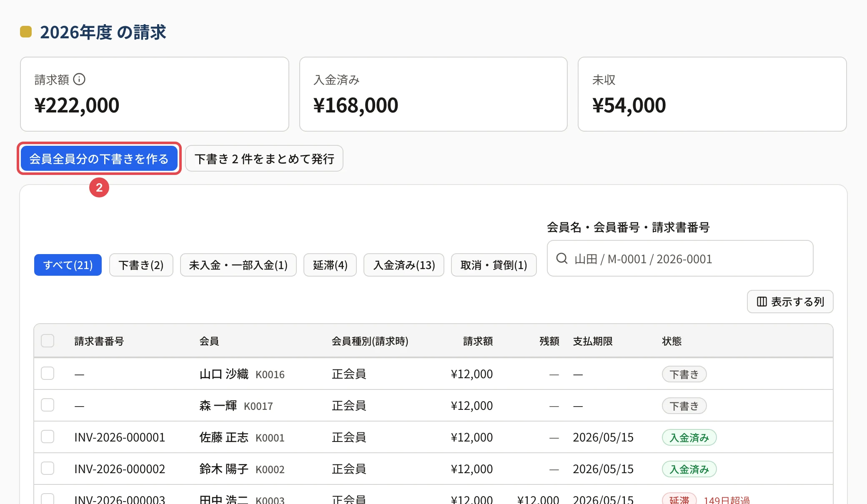Viewport: 867px width, 504px height.
Task: Select the 下書き(2) filter tab
Action: pyautogui.click(x=141, y=265)
